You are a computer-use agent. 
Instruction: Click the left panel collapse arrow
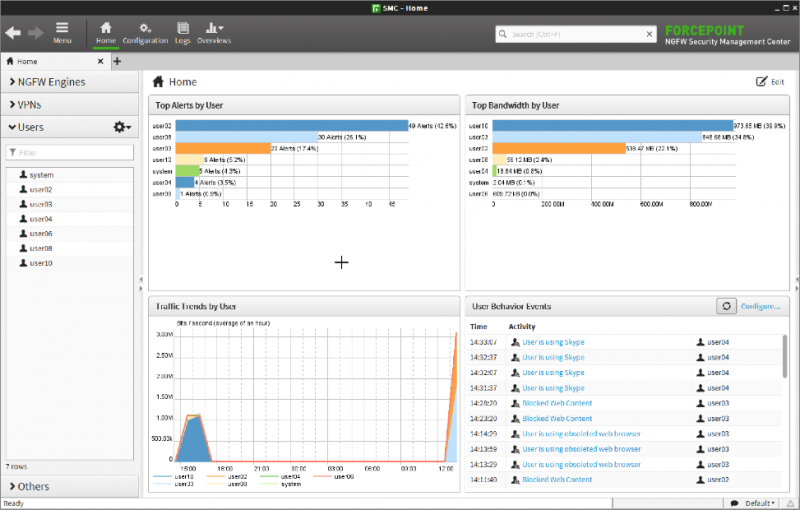[x=141, y=279]
